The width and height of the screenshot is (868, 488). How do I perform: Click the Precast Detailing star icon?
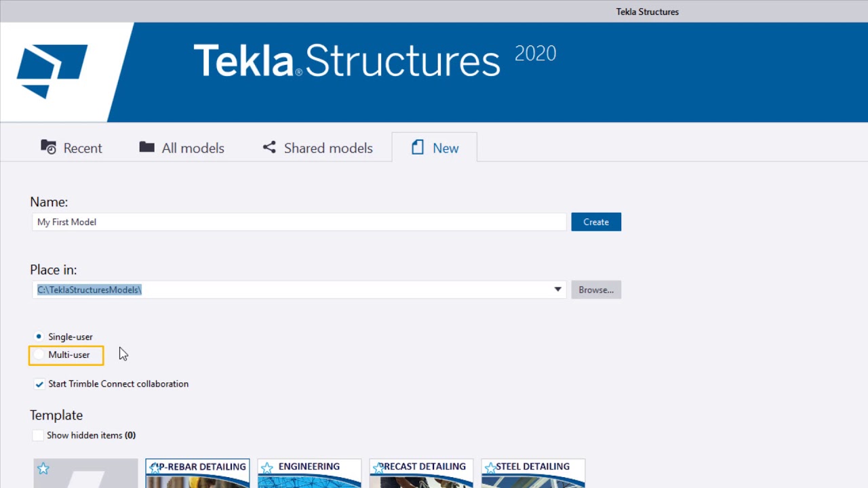pyautogui.click(x=379, y=468)
